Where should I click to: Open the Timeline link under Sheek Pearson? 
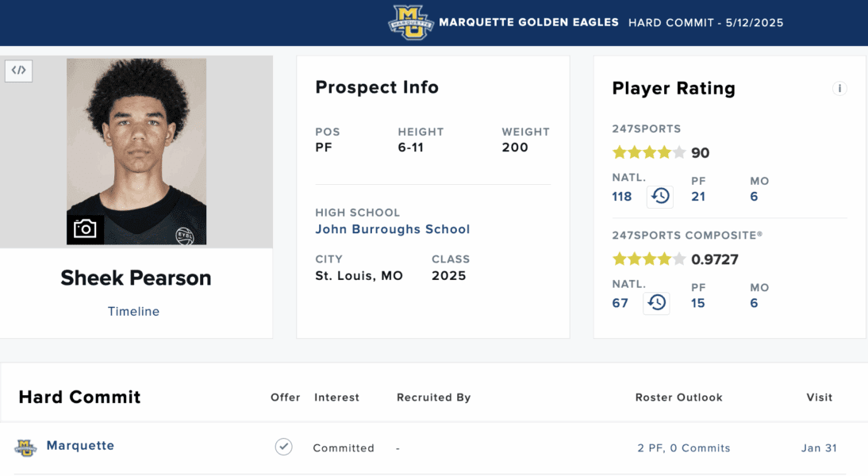(133, 312)
